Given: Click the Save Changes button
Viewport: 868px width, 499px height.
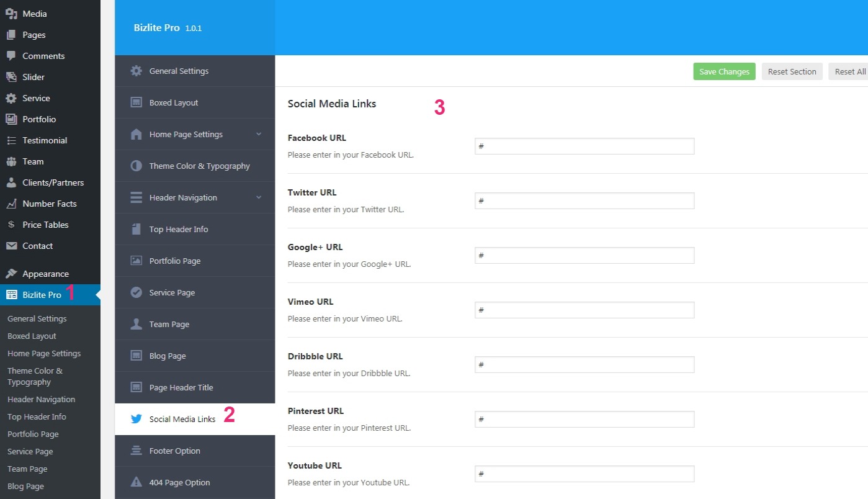Looking at the screenshot, I should tap(724, 71).
